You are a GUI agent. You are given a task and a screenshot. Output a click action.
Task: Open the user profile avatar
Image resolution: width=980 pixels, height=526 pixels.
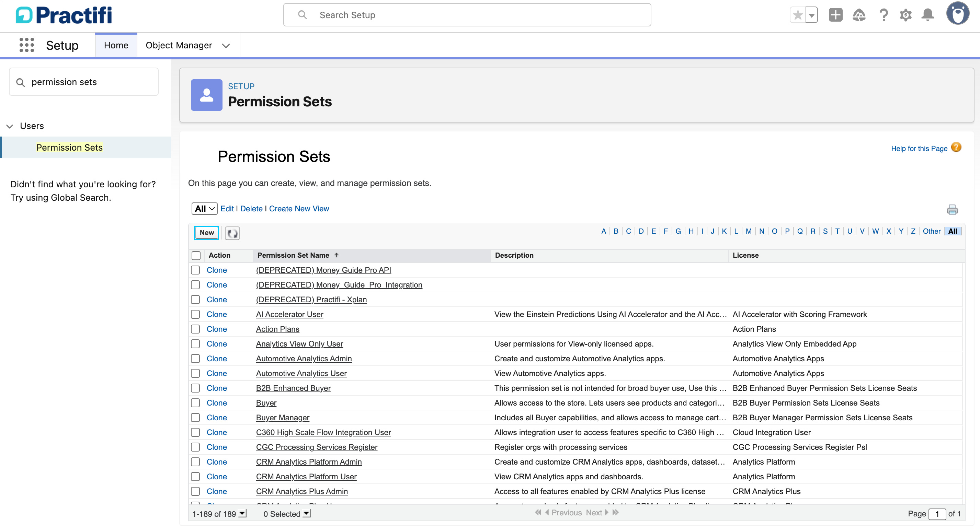[957, 13]
